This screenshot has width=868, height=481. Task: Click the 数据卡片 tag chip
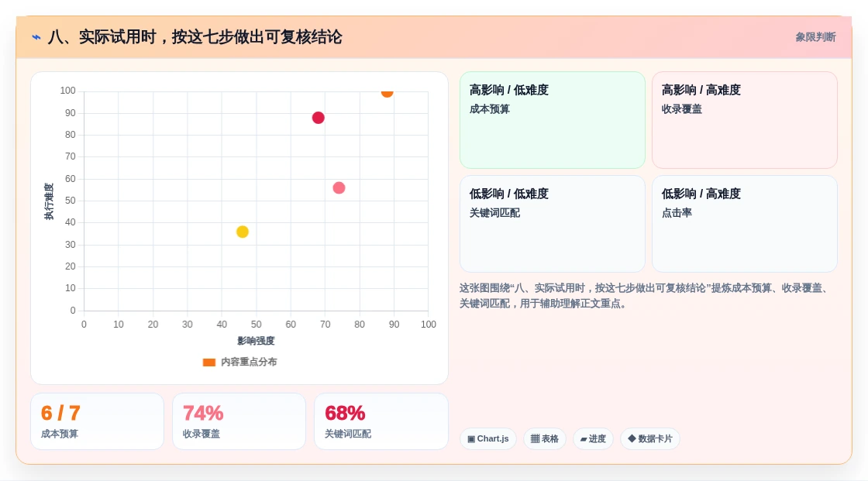650,439
